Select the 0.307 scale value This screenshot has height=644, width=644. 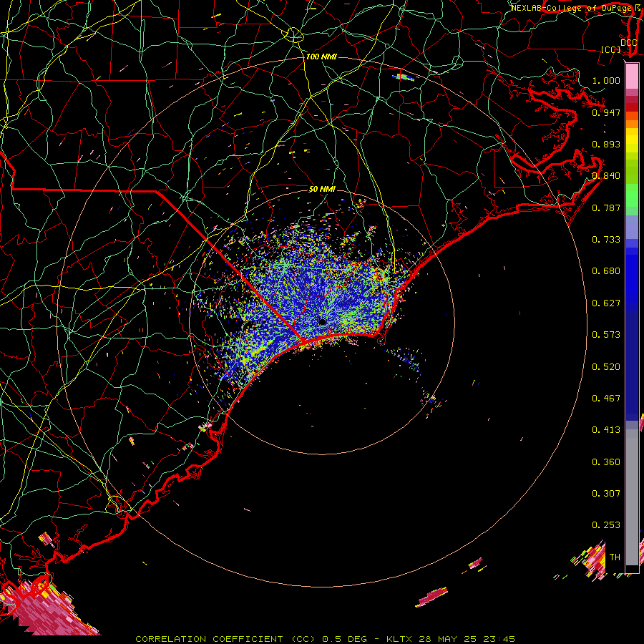pos(606,494)
